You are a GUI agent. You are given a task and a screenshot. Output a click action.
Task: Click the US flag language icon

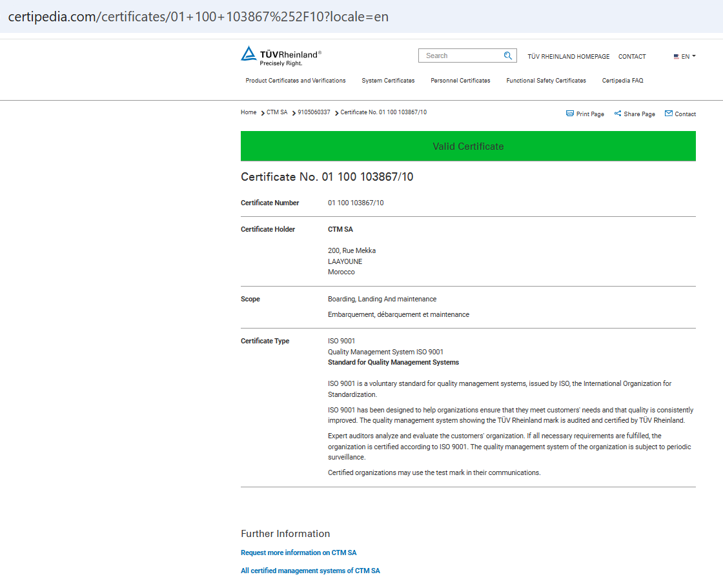(x=676, y=56)
